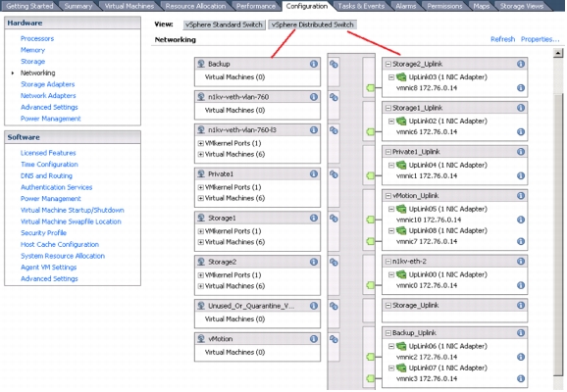Open Security Profile settings
567x392 pixels.
(43, 233)
